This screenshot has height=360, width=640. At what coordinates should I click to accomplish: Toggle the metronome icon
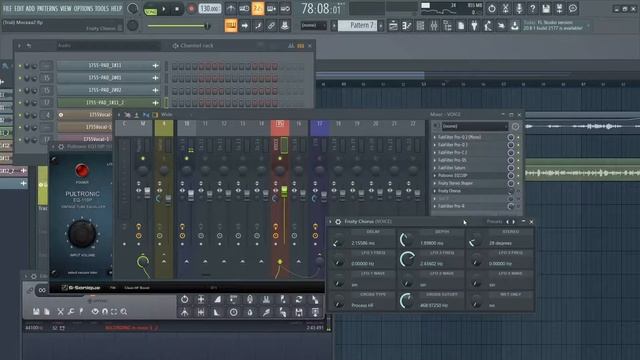point(231,9)
